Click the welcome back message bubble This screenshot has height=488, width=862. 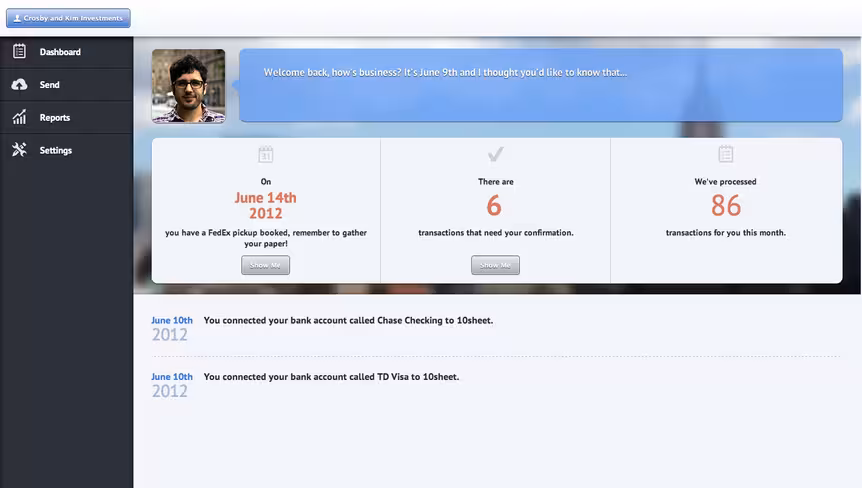point(541,85)
